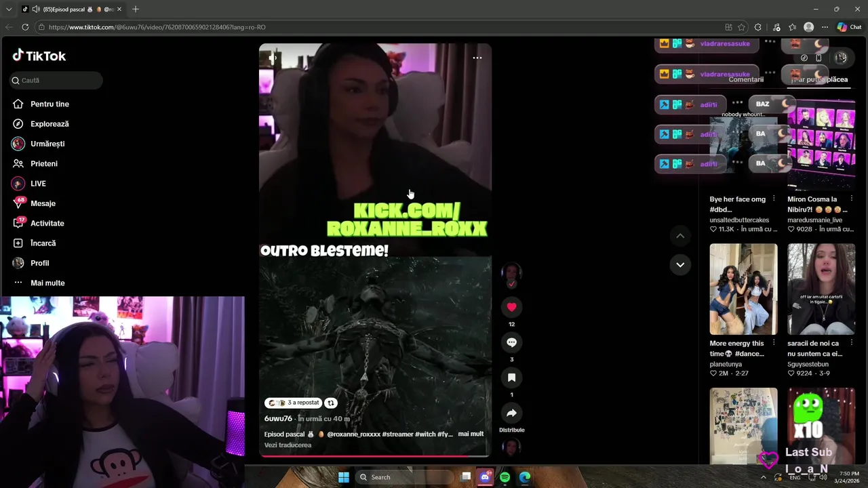Image resolution: width=868 pixels, height=488 pixels.
Task: Add page to favorites star icon
Action: (742, 27)
